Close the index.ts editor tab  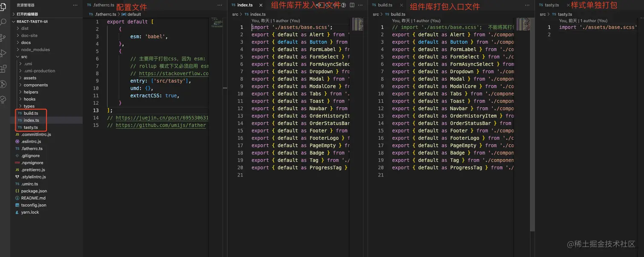[x=261, y=5]
